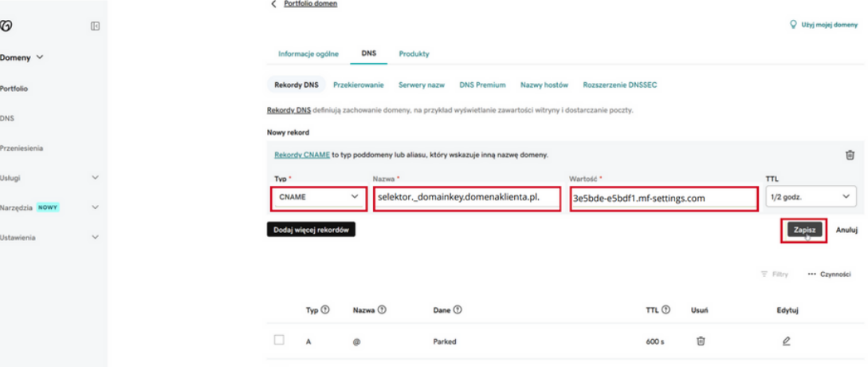The height and width of the screenshot is (367, 868).
Task: Open the Serwery nazw sub-tab
Action: pos(421,85)
